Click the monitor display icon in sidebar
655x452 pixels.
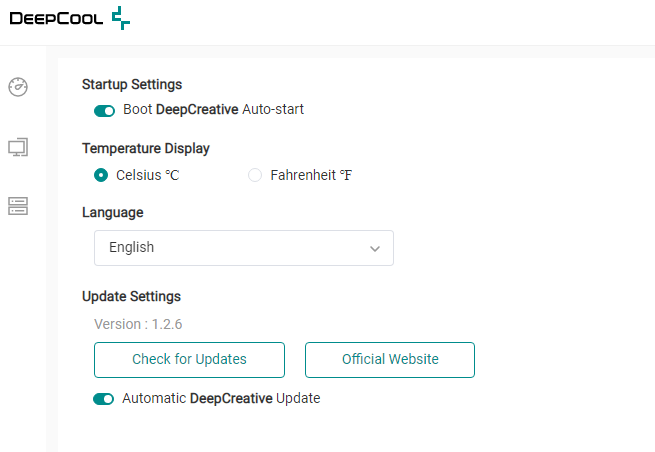18,147
